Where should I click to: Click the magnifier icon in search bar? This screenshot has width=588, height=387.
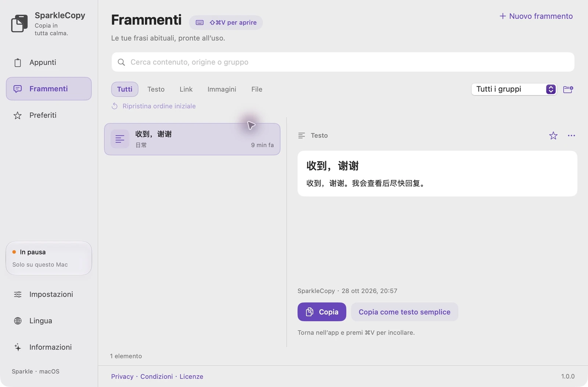[x=121, y=62]
